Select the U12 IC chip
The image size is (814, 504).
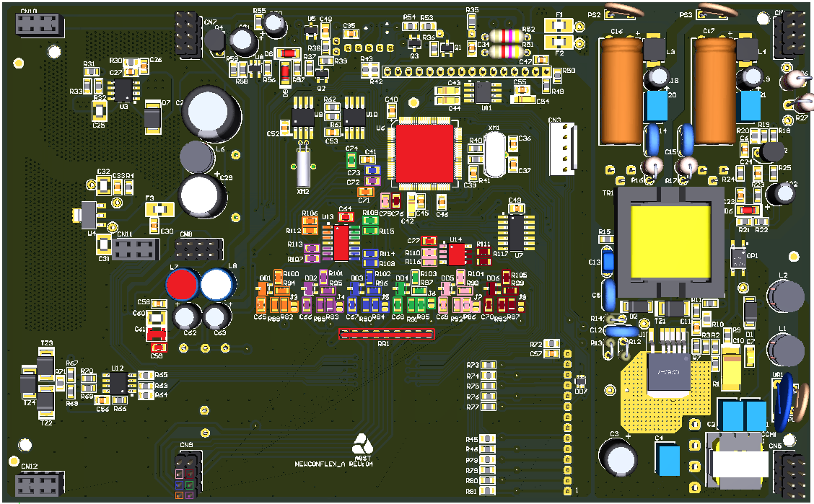(x=117, y=385)
